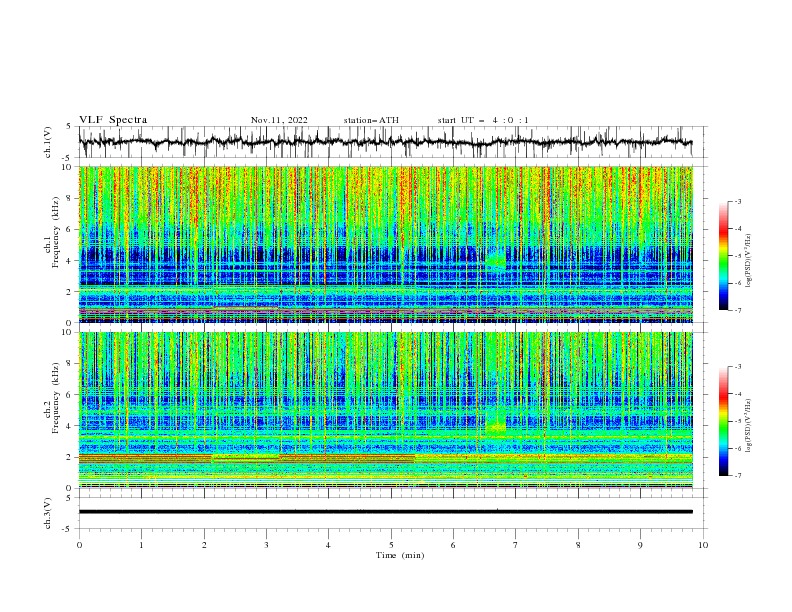
Task: Click the "ch.3(V)" axis label
Action: coord(48,513)
